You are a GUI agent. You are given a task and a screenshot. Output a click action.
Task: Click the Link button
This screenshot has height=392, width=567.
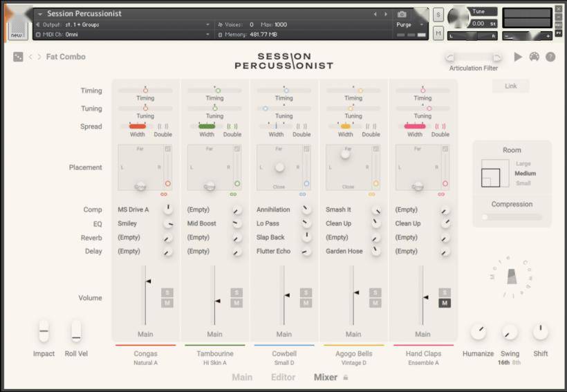[x=511, y=86]
